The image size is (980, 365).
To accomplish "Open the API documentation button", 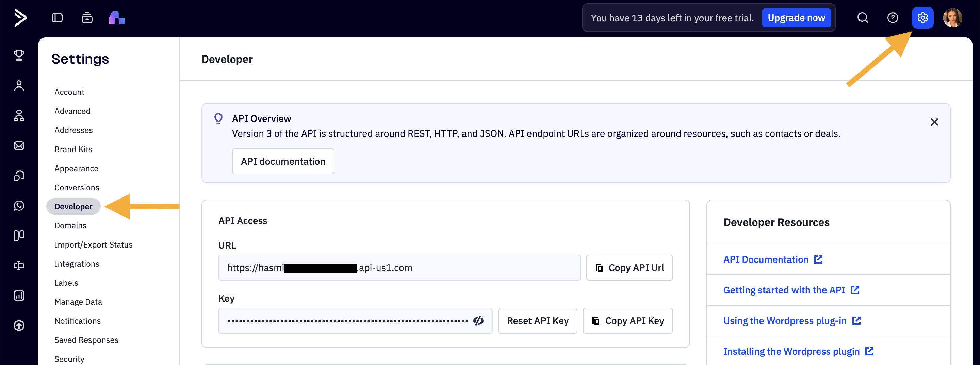I will 283,161.
